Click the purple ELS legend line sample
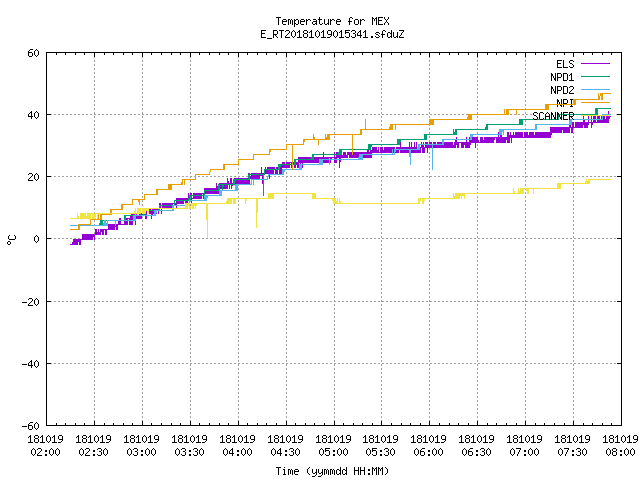640x480 pixels. pos(595,64)
